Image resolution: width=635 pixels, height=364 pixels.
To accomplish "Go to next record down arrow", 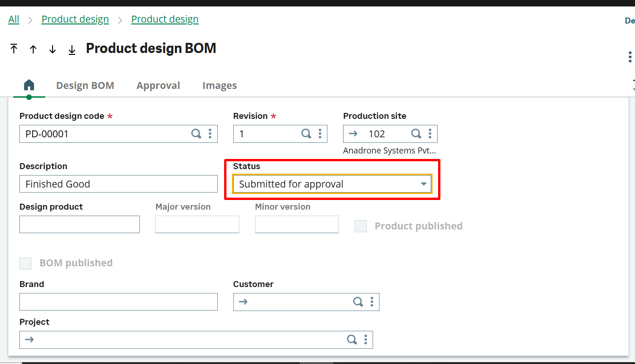I will 53,49.
